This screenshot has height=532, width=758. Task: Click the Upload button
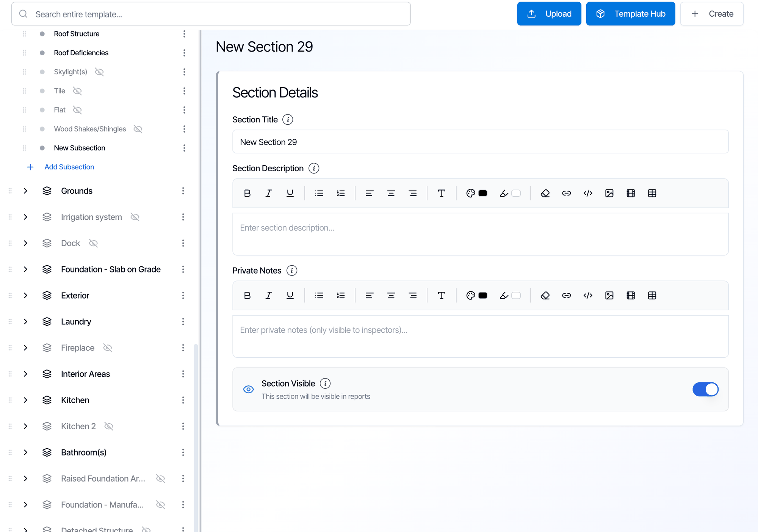[x=549, y=14]
